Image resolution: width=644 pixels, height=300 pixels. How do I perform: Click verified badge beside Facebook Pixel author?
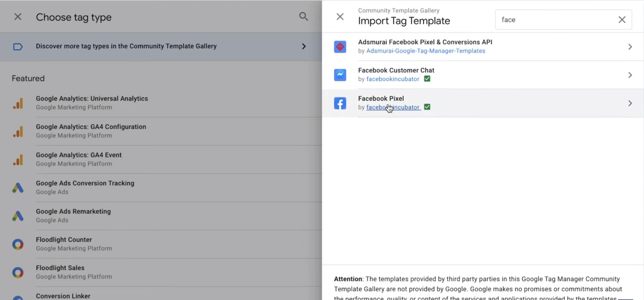coord(427,107)
